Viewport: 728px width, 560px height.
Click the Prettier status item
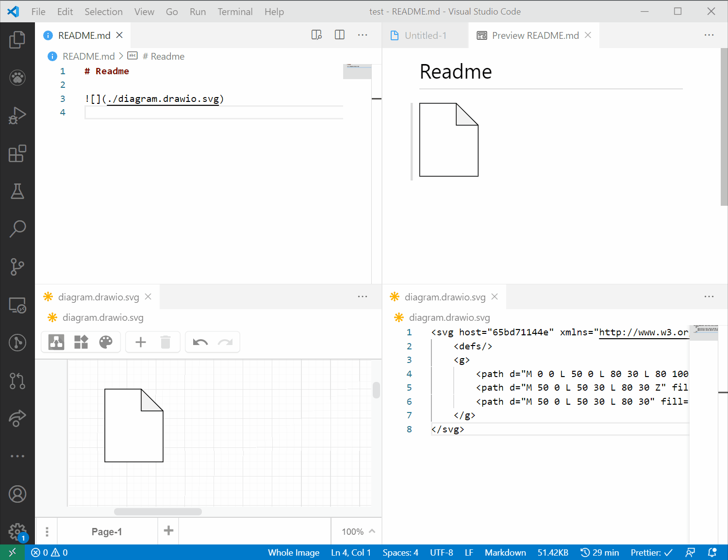[651, 552]
